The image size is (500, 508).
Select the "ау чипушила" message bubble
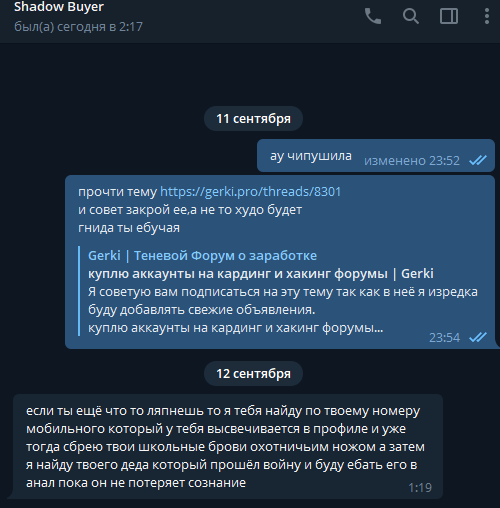(376, 156)
